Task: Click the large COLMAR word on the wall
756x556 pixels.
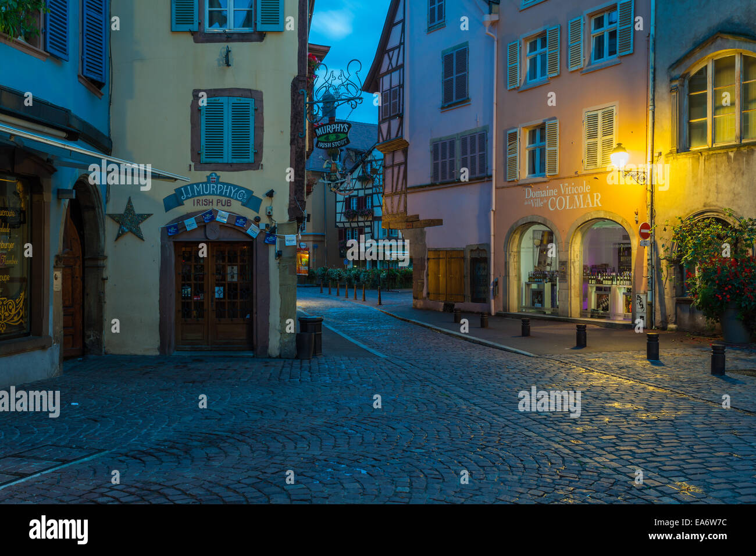Action: tap(575, 202)
